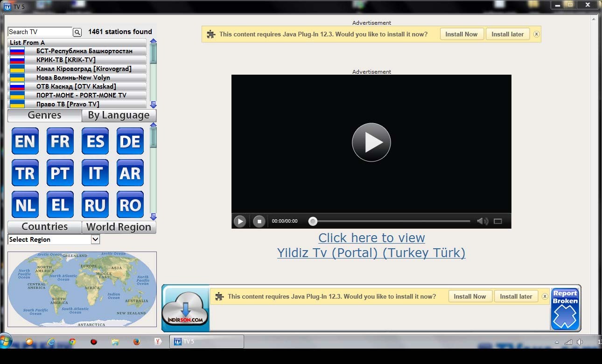Select the RU language button
This screenshot has width=602, height=364.
click(x=95, y=205)
